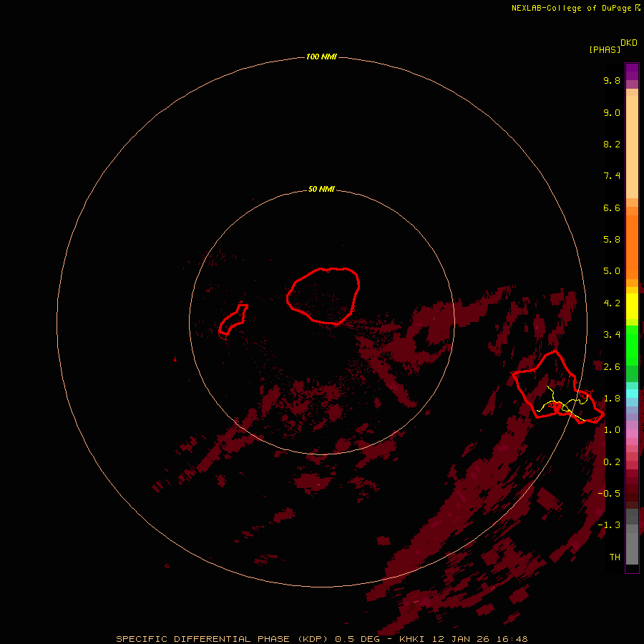Click the 1.8 legend value
This screenshot has height=644, width=644.
click(x=612, y=399)
